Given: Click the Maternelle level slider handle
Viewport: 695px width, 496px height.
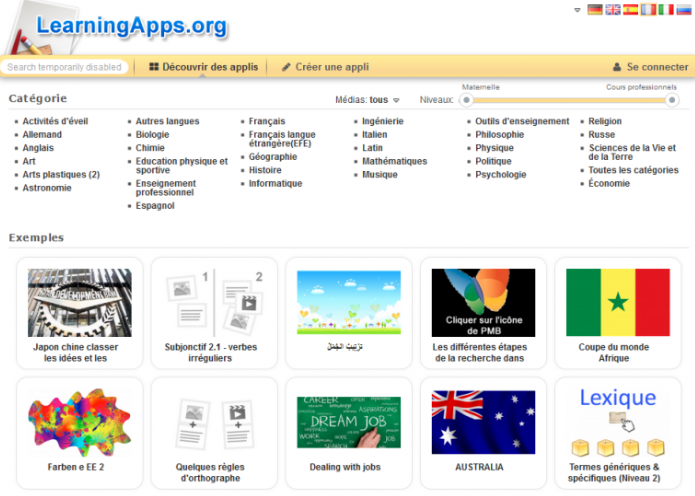Looking at the screenshot, I should click(466, 100).
